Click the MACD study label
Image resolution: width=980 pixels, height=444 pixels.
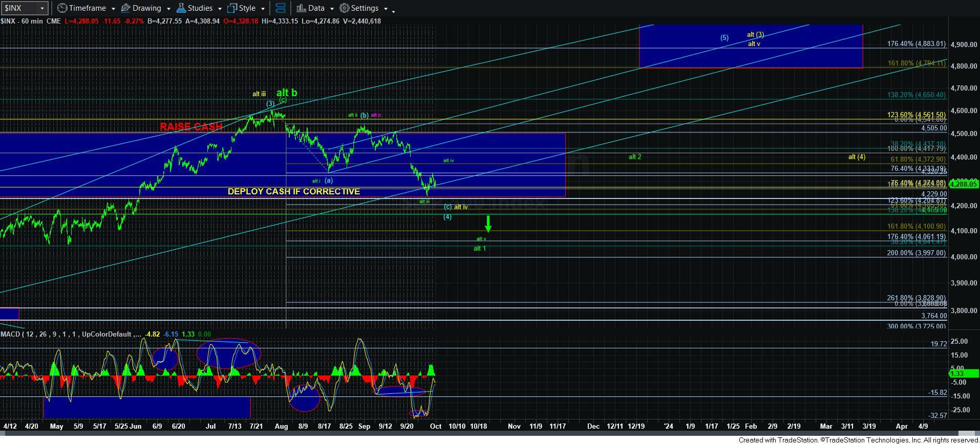71,334
